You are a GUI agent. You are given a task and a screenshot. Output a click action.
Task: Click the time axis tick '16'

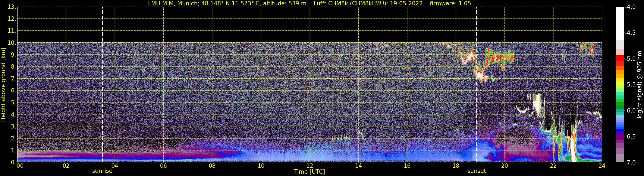[407, 166]
